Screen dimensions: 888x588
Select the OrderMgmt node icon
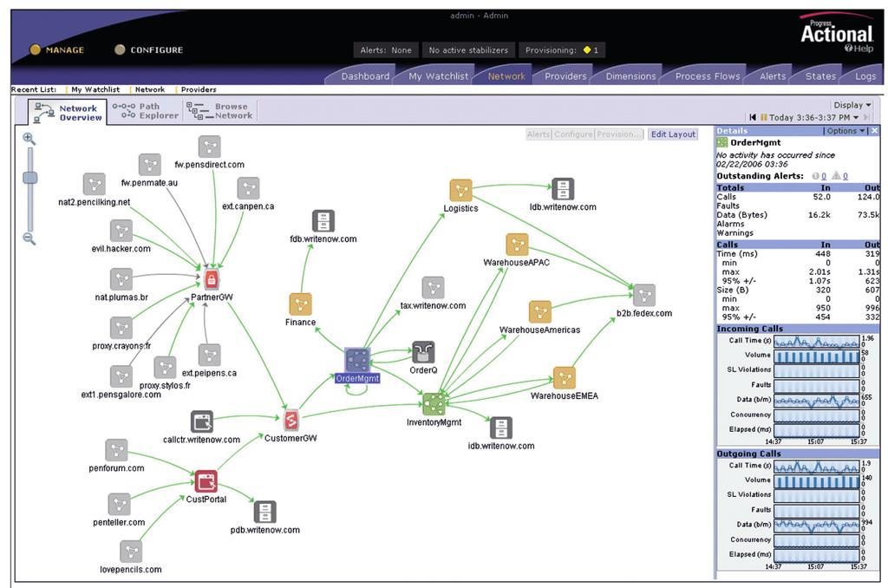click(x=357, y=360)
